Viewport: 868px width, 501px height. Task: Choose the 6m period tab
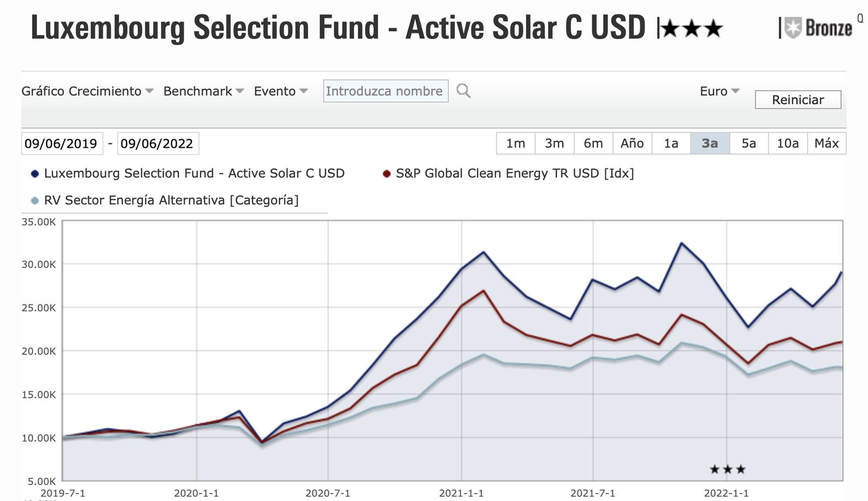pos(593,144)
